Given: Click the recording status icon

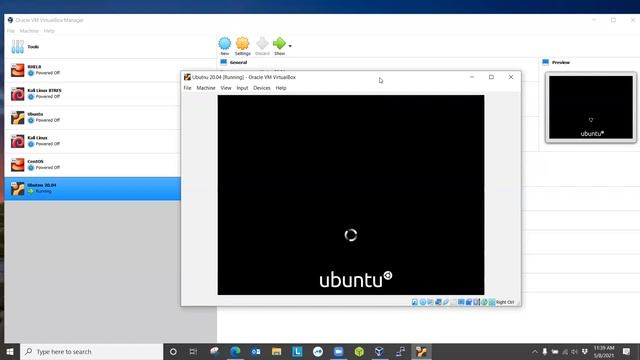Looking at the screenshot, I should pos(469,302).
